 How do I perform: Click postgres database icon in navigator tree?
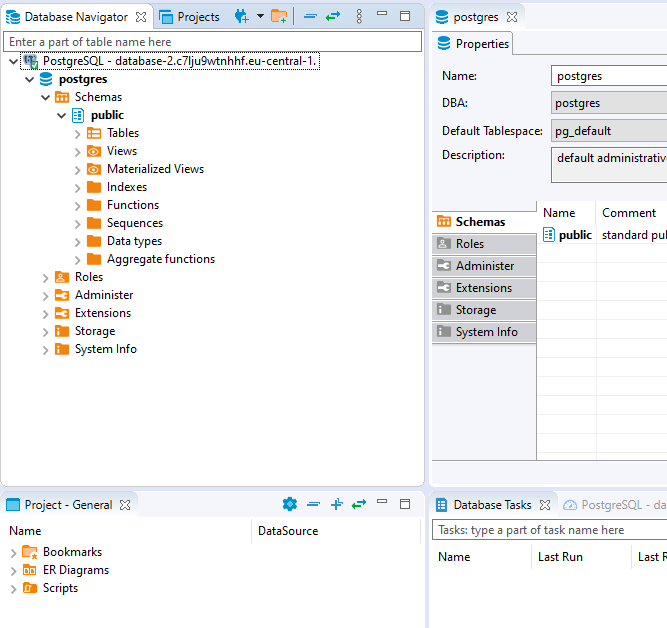pos(46,79)
